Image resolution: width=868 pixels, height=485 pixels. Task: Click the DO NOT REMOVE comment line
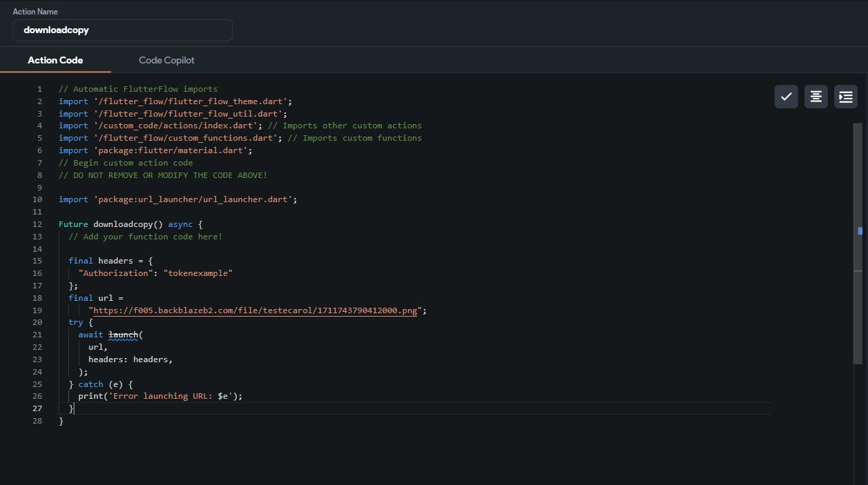[162, 175]
